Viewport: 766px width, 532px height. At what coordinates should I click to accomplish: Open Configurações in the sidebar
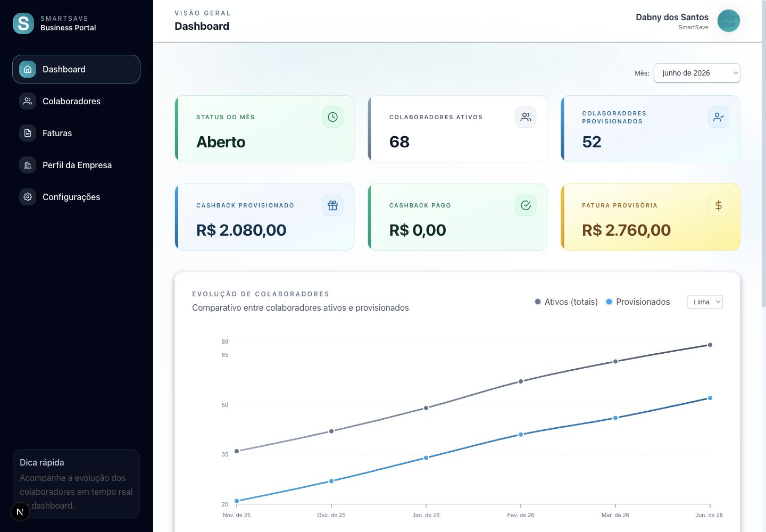[x=76, y=197]
